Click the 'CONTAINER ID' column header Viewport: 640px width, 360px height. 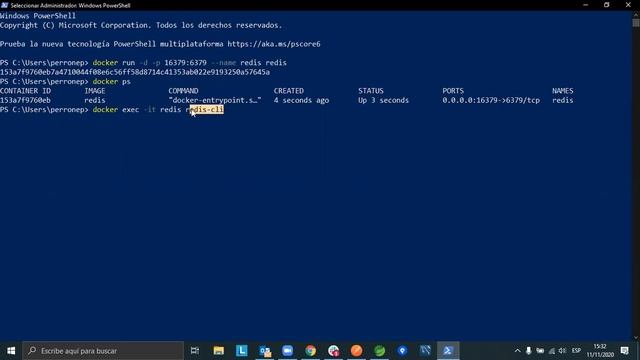click(25, 91)
